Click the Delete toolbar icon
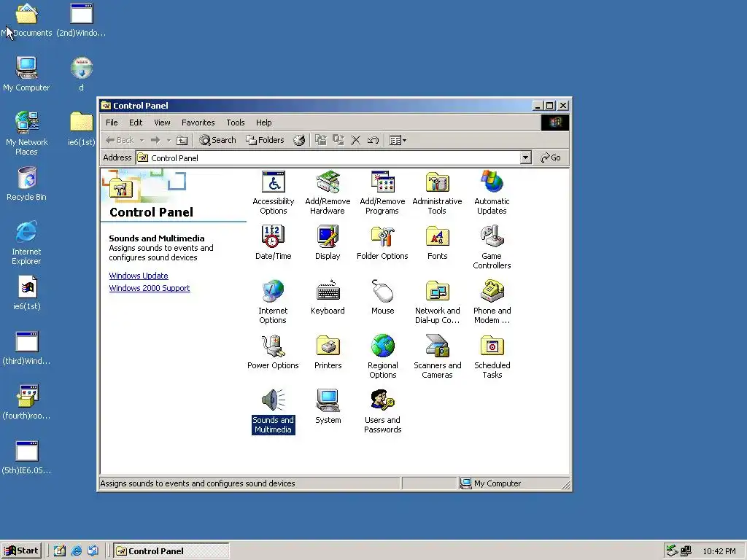Viewport: 747px width, 560px height. 355,140
